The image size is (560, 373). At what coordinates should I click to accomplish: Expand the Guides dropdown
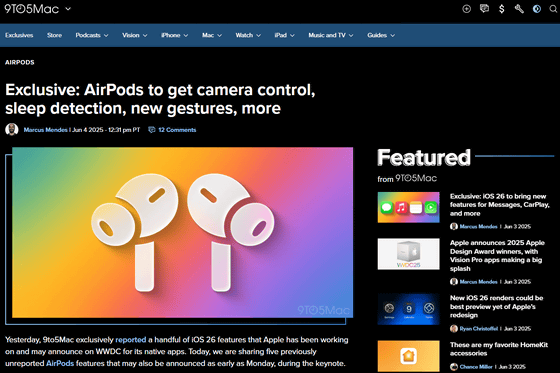(x=381, y=35)
